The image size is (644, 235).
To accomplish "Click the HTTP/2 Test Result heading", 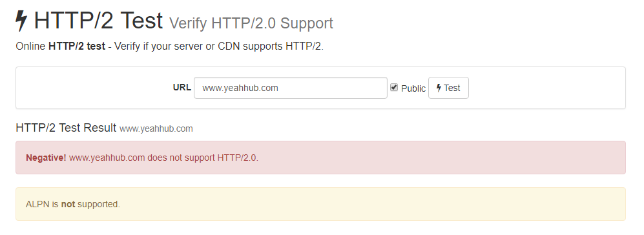I will pos(66,128).
